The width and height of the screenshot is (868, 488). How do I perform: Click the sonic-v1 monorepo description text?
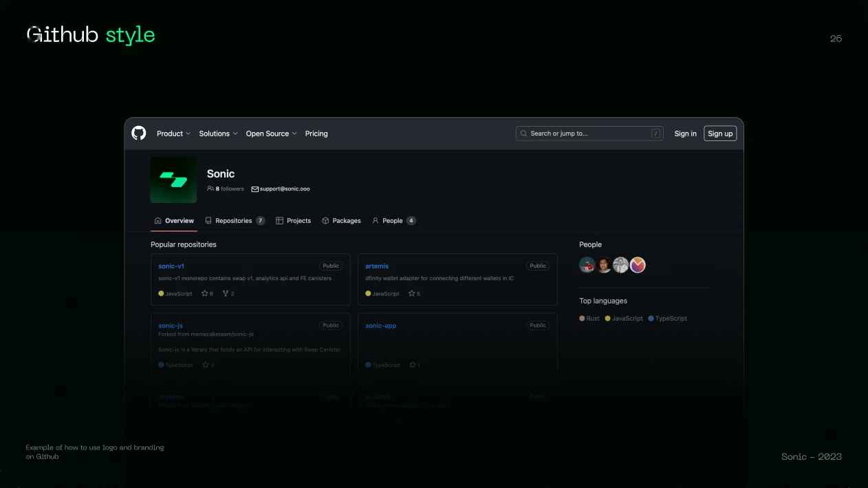[x=245, y=279]
